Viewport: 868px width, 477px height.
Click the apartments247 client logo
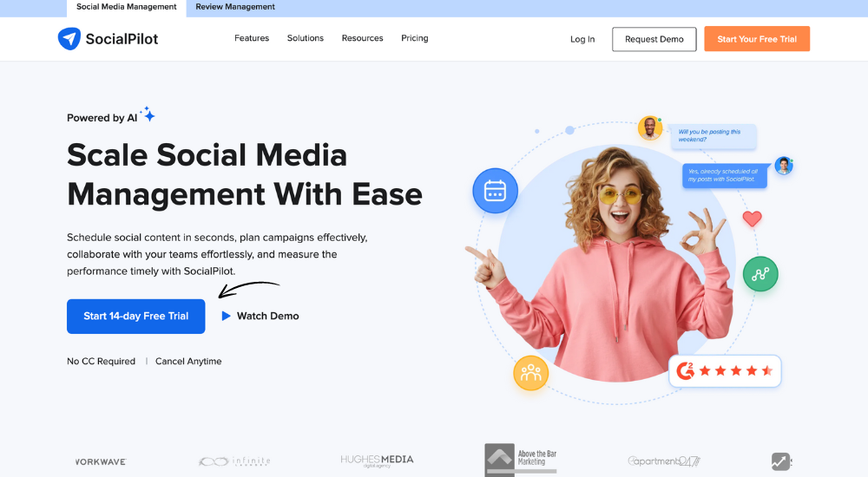point(664,461)
